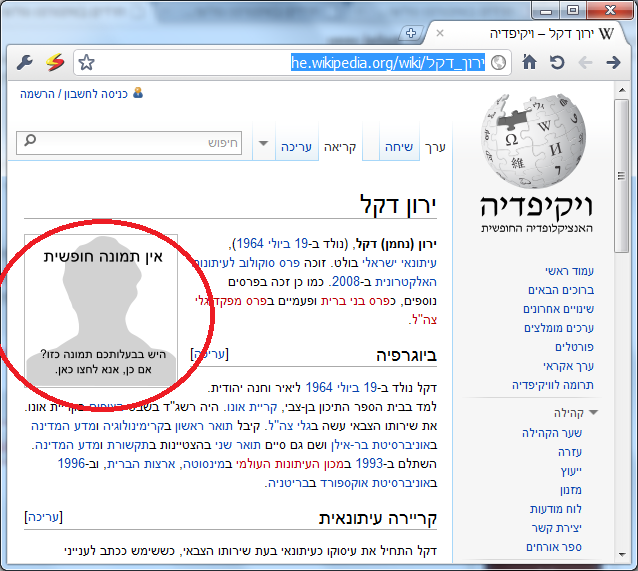Click the תואר שני link
Screen dimensions: 638x571
[238, 445]
